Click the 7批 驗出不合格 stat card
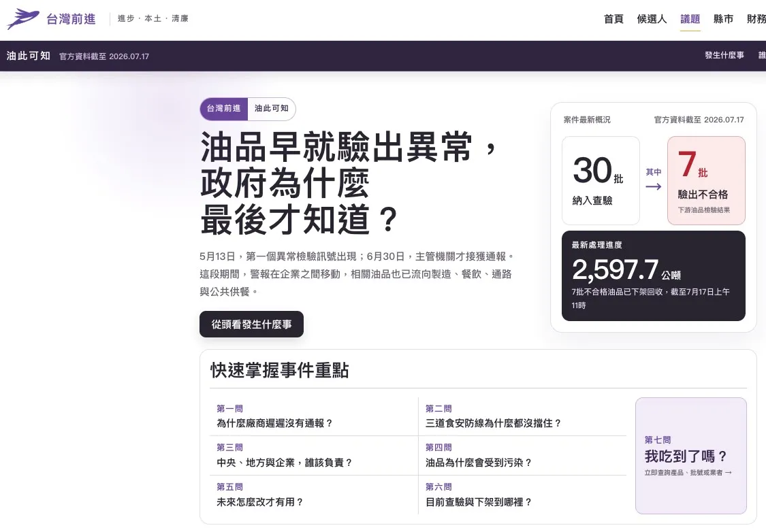 [x=706, y=180]
